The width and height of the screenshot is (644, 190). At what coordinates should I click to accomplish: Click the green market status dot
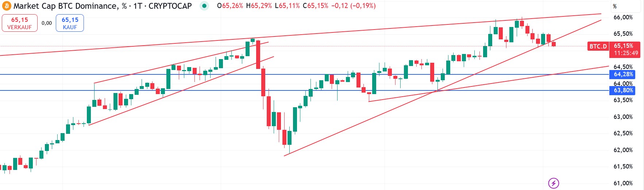click(x=204, y=6)
